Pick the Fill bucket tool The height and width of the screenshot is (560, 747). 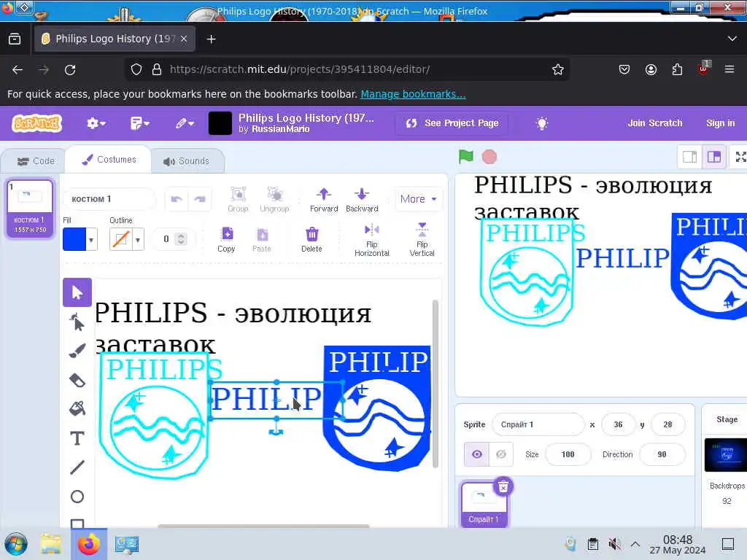(x=77, y=408)
